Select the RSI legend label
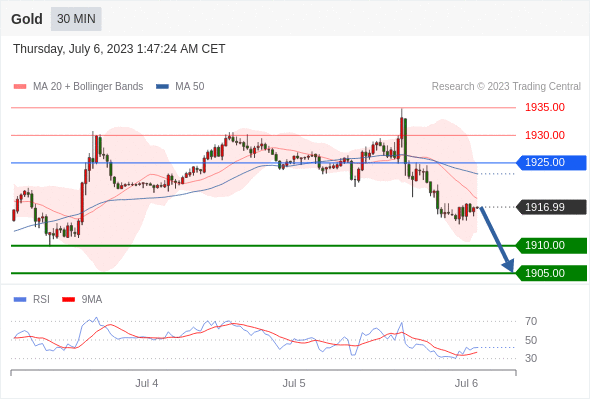This screenshot has height=400, width=590. tap(41, 300)
